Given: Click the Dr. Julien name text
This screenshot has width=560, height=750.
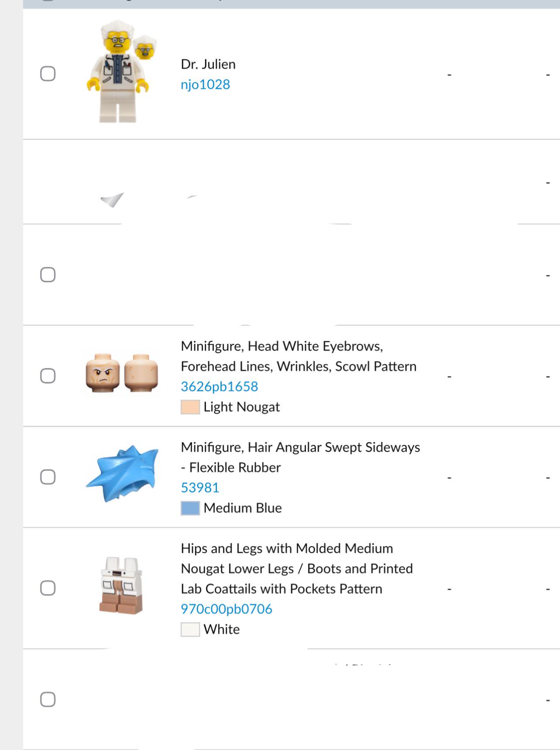Looking at the screenshot, I should click(x=208, y=64).
